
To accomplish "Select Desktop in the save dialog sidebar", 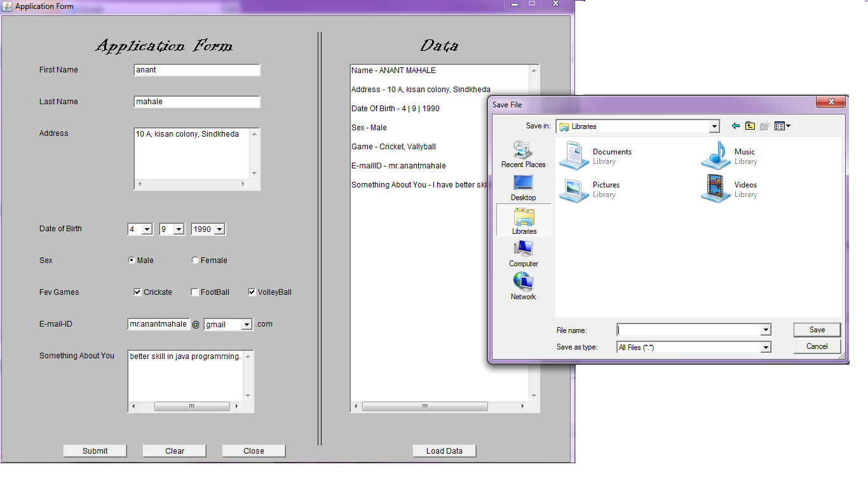I will click(522, 187).
